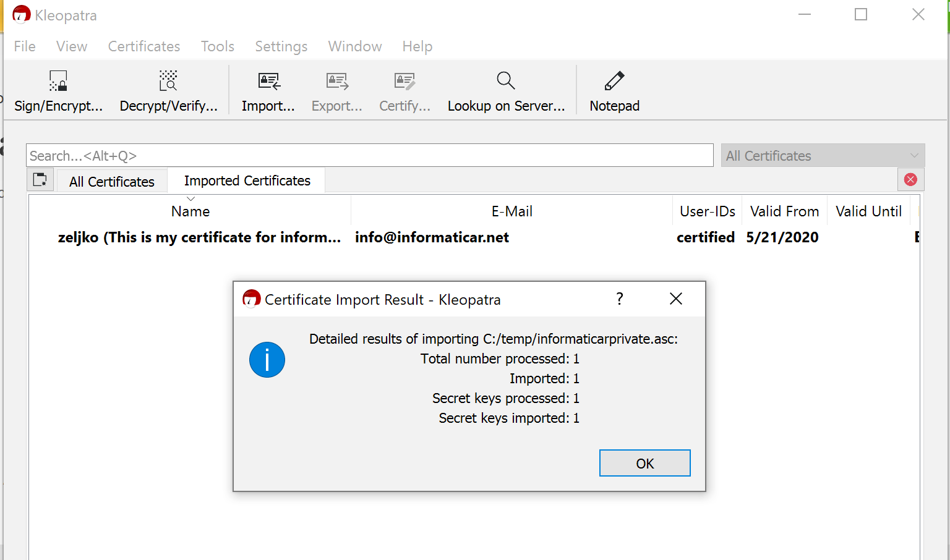The height and width of the screenshot is (560, 950).
Task: Open the Tools menu
Action: 218,46
